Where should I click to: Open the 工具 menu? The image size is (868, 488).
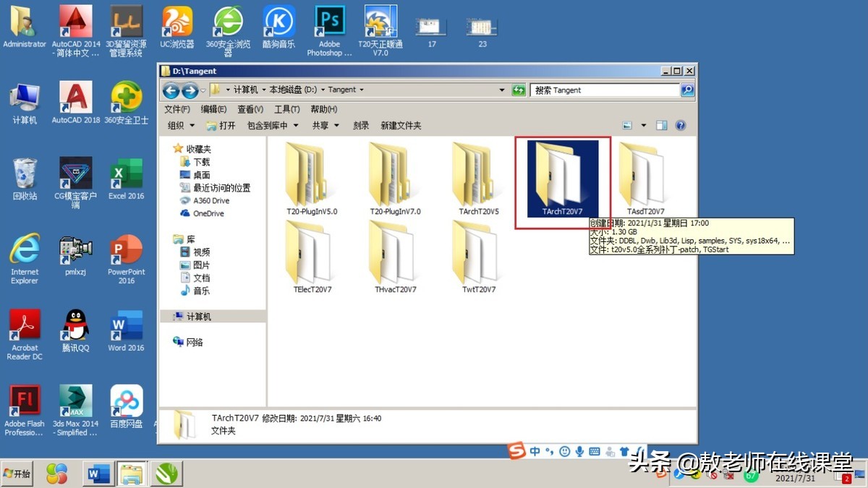point(286,109)
